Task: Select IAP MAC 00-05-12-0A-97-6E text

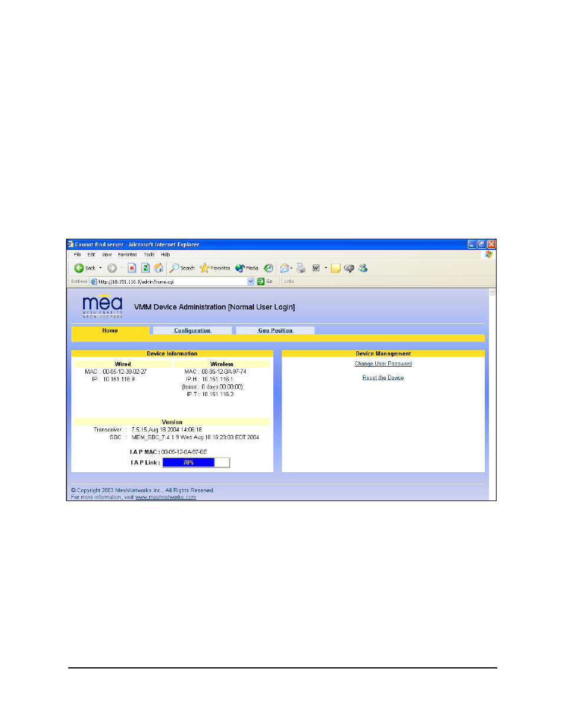Action: (x=184, y=452)
